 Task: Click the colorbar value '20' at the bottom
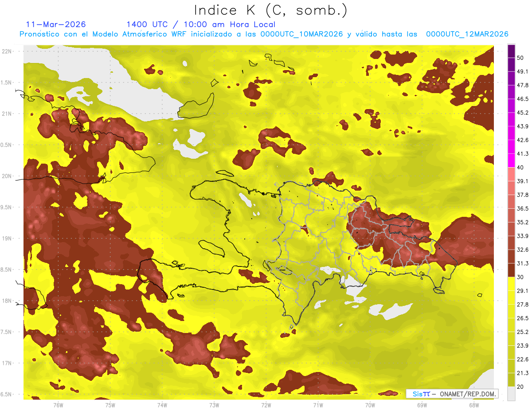click(x=521, y=387)
